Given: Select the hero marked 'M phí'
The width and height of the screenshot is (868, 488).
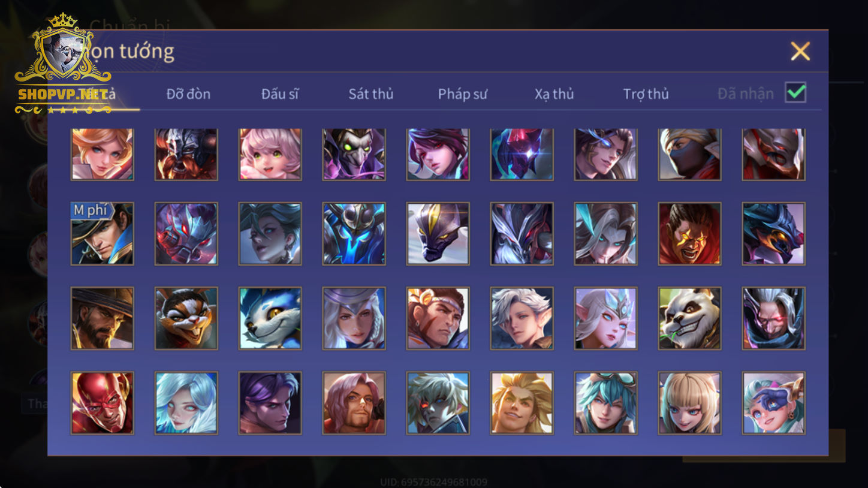Looking at the screenshot, I should click(103, 234).
